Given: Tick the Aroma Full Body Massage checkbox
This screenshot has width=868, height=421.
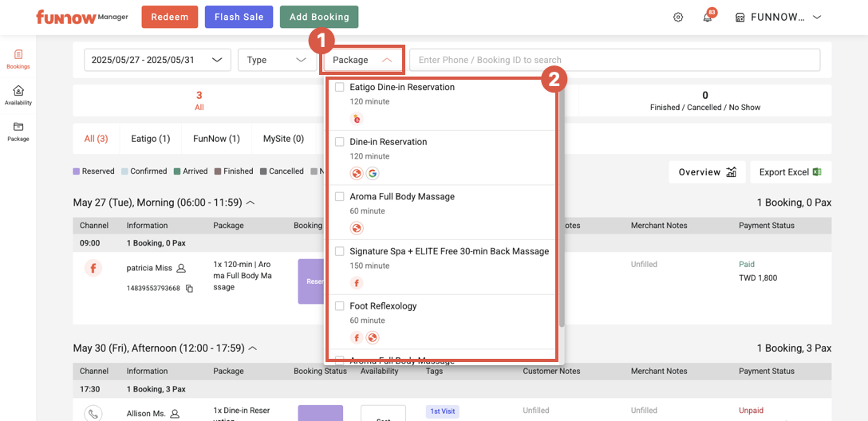Looking at the screenshot, I should [340, 196].
